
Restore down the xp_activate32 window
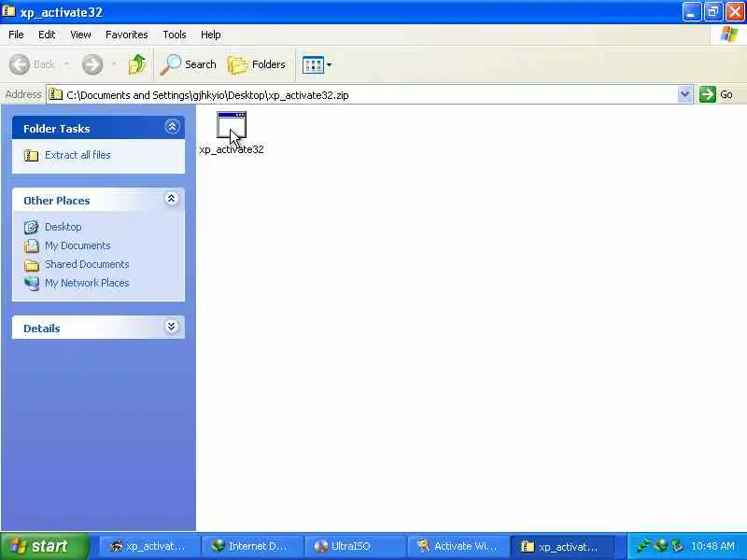713,12
